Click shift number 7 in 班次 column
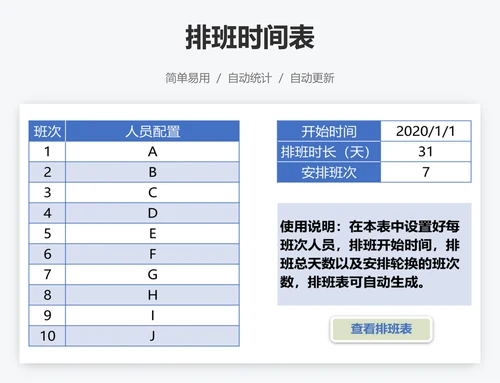Viewport: 500px width, 383px height. 47,275
